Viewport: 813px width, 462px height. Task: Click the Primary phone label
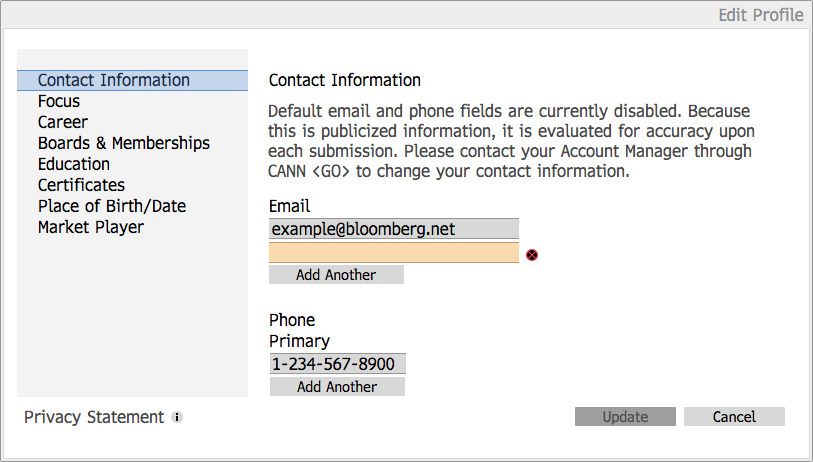coord(299,341)
